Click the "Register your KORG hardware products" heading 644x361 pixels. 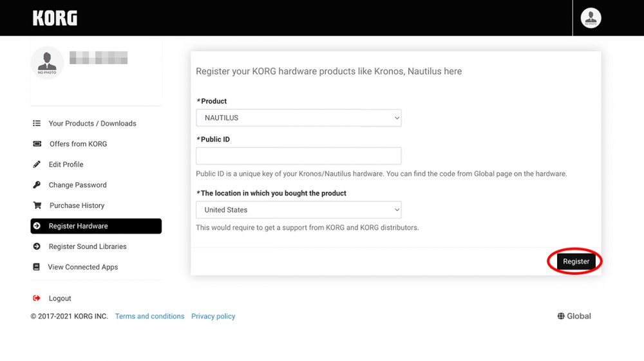328,71
